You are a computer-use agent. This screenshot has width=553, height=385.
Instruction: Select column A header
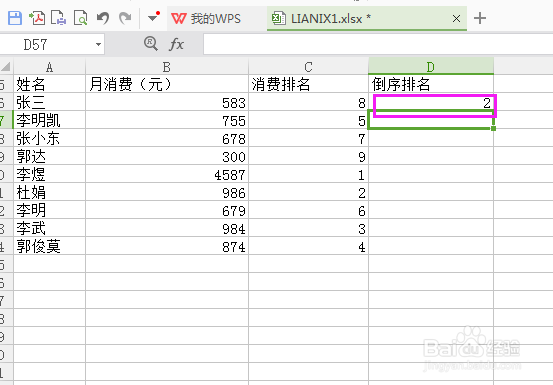tap(49, 66)
